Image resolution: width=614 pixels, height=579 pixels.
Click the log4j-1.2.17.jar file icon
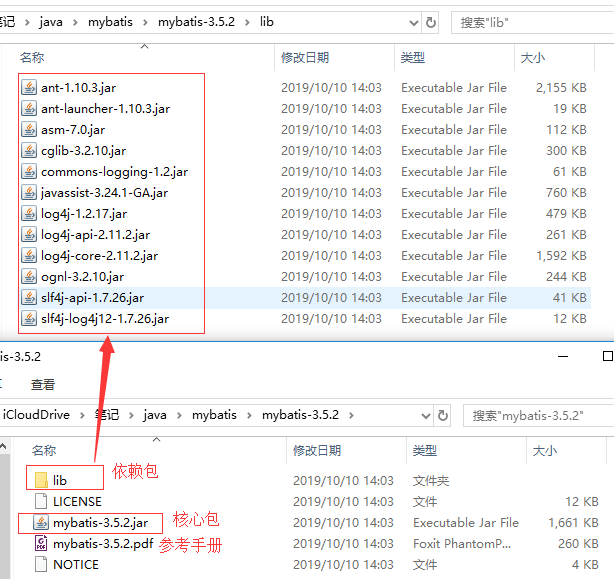[29, 213]
